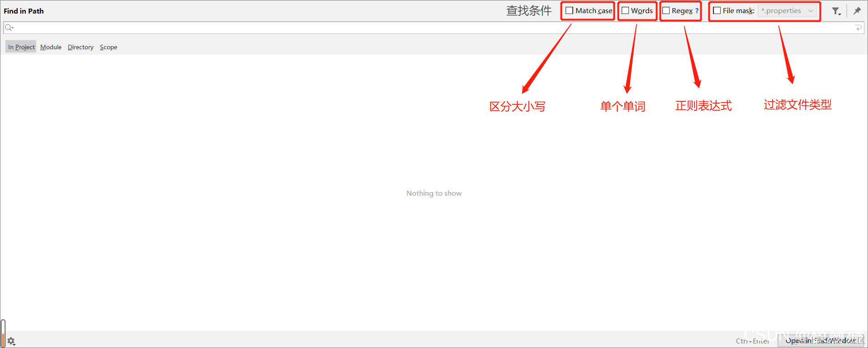This screenshot has height=348, width=868.
Task: Click the filter search results icon
Action: [836, 11]
